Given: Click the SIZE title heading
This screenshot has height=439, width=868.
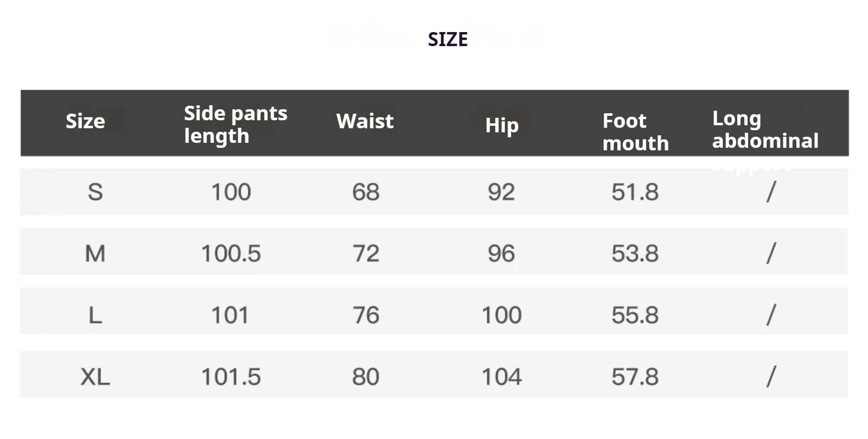Looking at the screenshot, I should click(447, 39).
